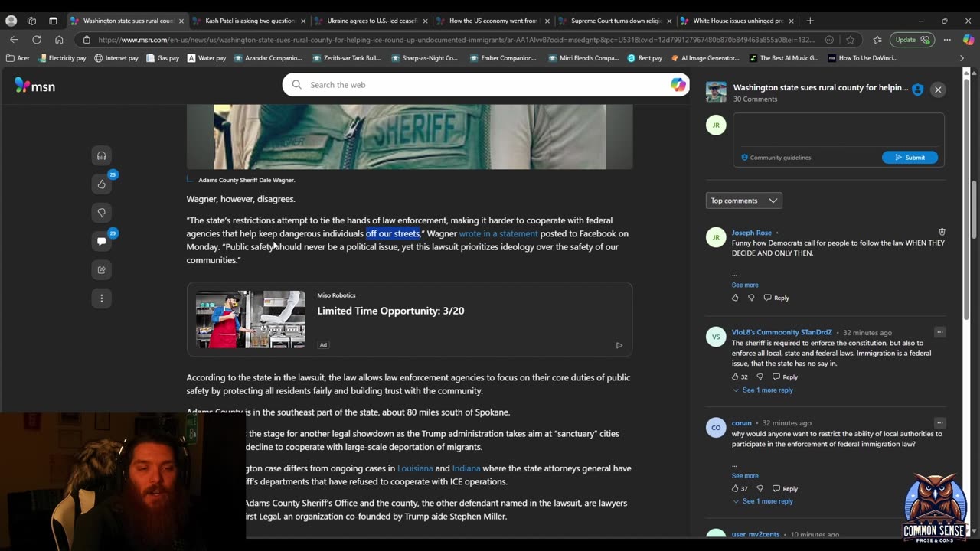The width and height of the screenshot is (980, 551).
Task: Switch to Kash Patel tab
Action: click(x=249, y=21)
